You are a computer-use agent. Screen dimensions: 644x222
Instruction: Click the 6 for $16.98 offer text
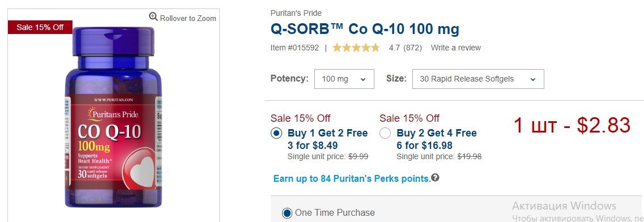[x=425, y=146]
